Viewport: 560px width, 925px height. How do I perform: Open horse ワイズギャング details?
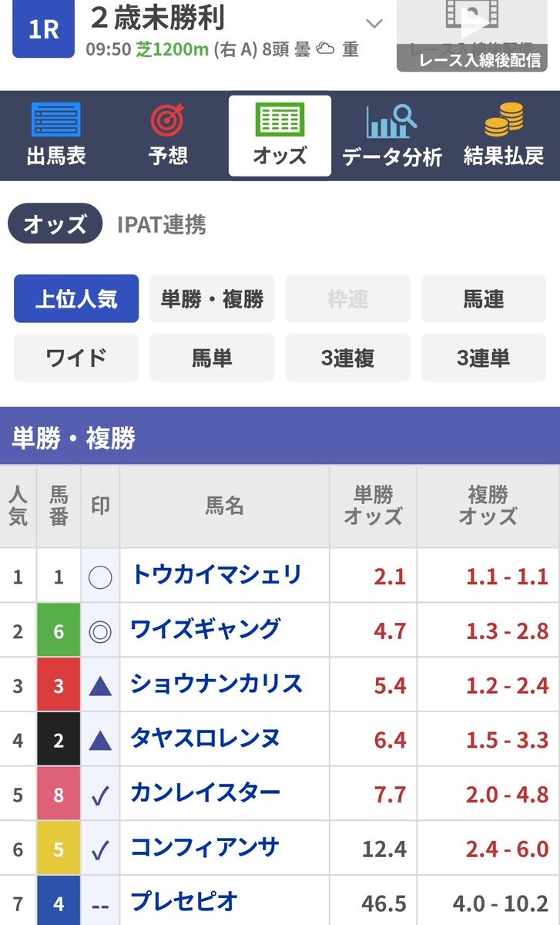click(x=205, y=629)
